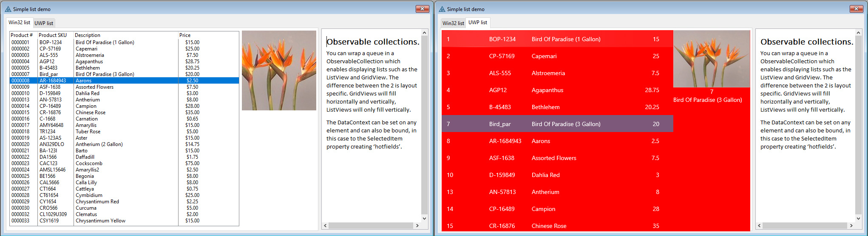The height and width of the screenshot is (236, 868).
Task: Switch to the UWP list tab in the left window
Action: pos(44,23)
